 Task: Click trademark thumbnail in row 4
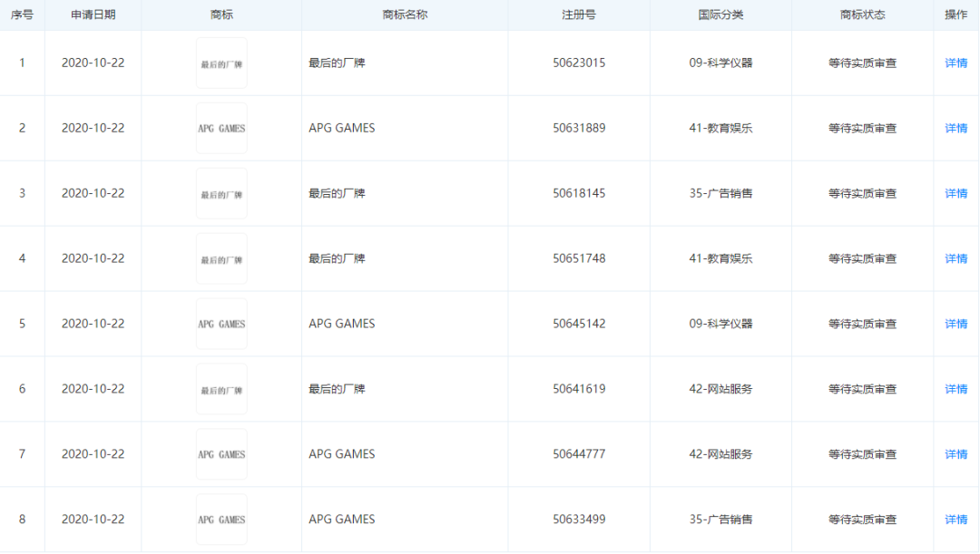click(222, 258)
